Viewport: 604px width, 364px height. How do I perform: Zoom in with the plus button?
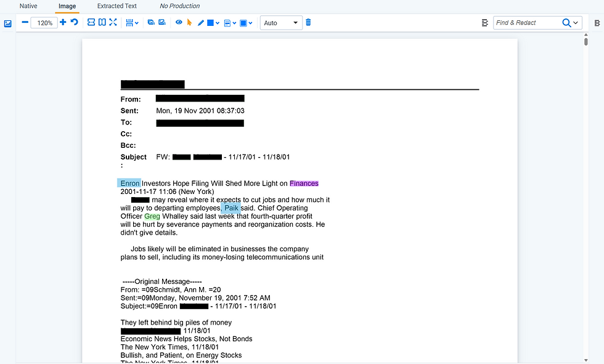[x=63, y=22]
